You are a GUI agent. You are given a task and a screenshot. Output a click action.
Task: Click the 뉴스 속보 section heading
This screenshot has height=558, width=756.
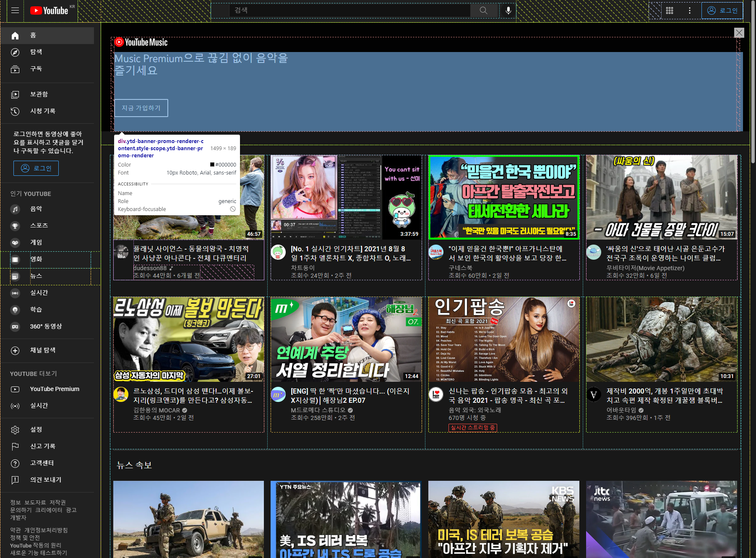[134, 465]
